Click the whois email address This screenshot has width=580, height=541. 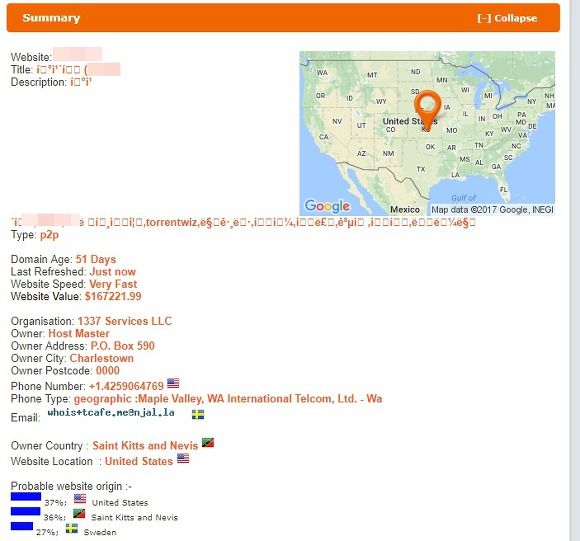[111, 412]
